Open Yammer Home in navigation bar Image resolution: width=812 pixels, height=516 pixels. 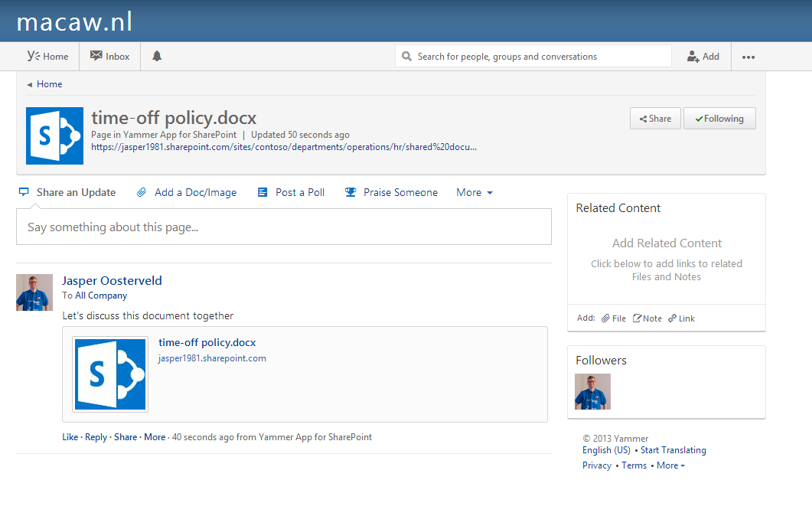pyautogui.click(x=47, y=57)
